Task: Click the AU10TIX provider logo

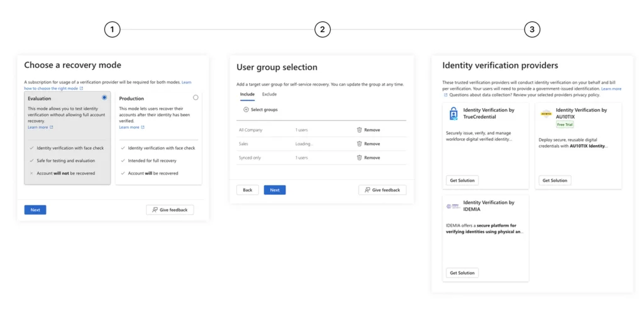Action: click(x=546, y=114)
